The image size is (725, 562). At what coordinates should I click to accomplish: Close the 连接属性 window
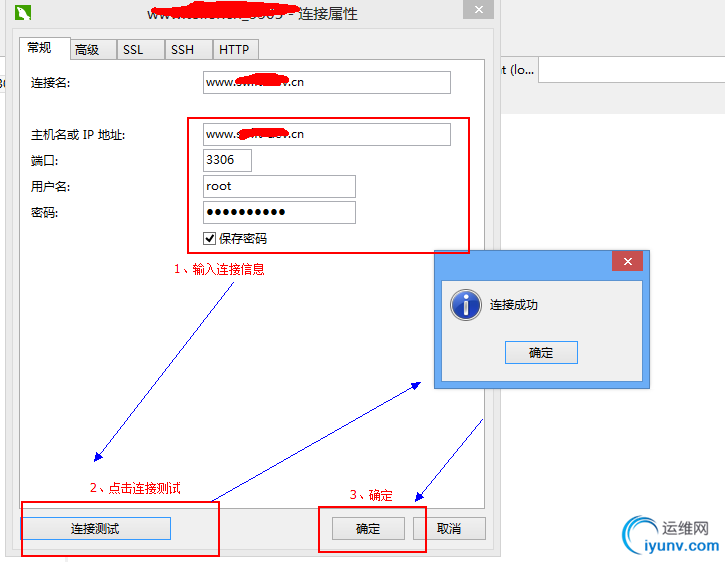coord(479,9)
